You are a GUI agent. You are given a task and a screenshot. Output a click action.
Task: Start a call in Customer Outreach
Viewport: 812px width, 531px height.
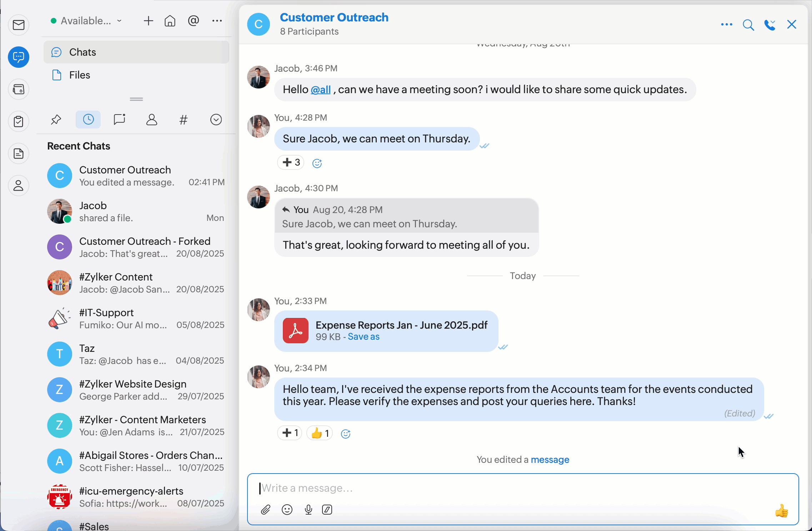[x=770, y=25]
